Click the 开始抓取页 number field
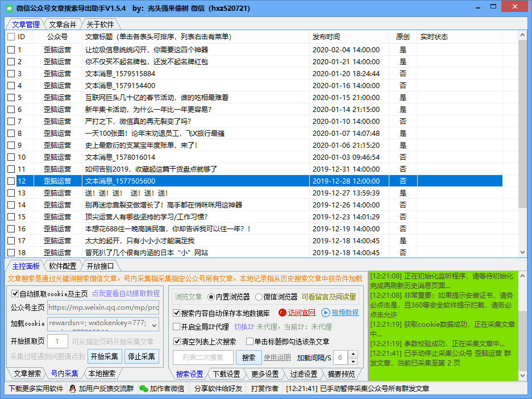The image size is (532, 399). pyautogui.click(x=57, y=342)
